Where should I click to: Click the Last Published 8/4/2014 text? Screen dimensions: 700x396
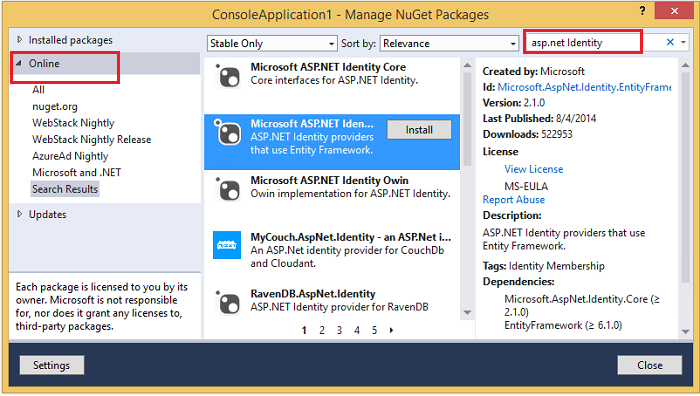pos(539,118)
